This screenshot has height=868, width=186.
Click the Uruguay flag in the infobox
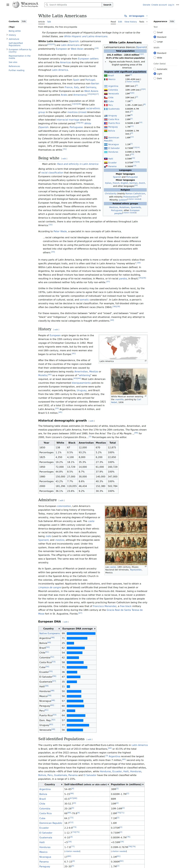(x=106, y=116)
